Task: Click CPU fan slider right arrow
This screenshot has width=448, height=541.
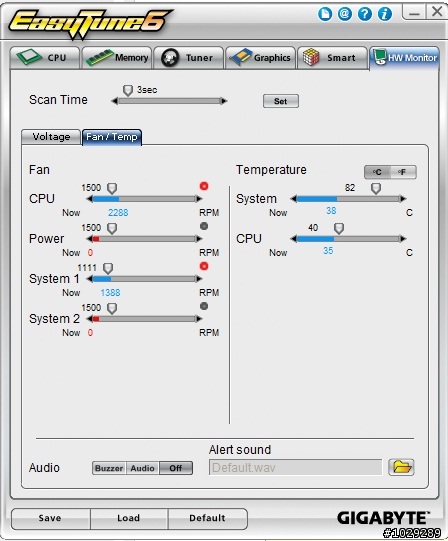Action: pyautogui.click(x=199, y=199)
